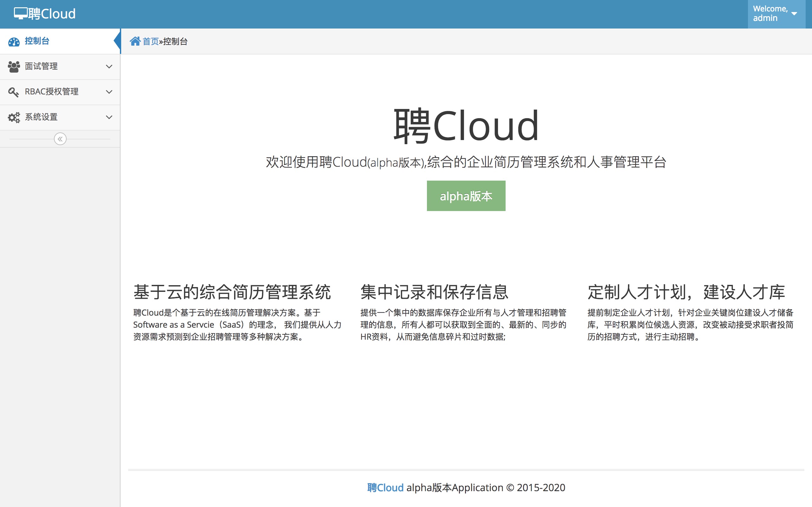Screen dimensions: 812x507
Task: Open the Welcome, admin user dropdown
Action: coord(770,14)
